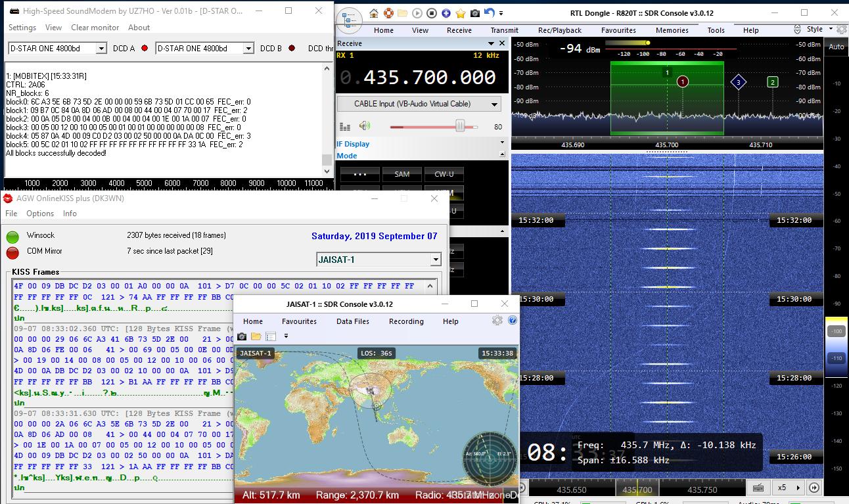The image size is (849, 504).
Task: Expand the IF Display section
Action: coord(503,143)
